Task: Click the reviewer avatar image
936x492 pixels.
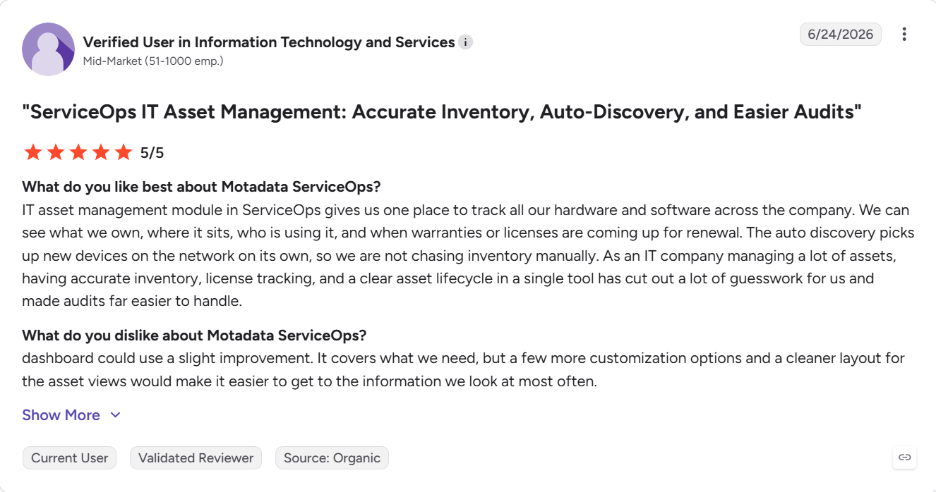Action: [x=48, y=49]
